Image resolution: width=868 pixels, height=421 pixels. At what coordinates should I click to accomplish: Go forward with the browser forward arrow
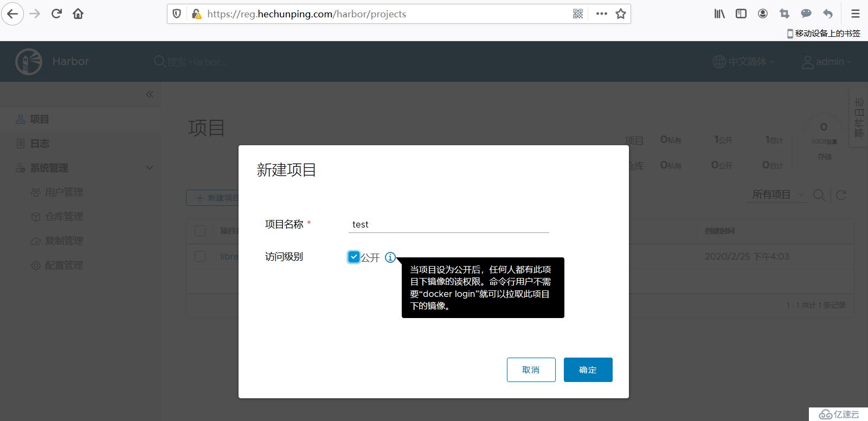click(x=35, y=14)
